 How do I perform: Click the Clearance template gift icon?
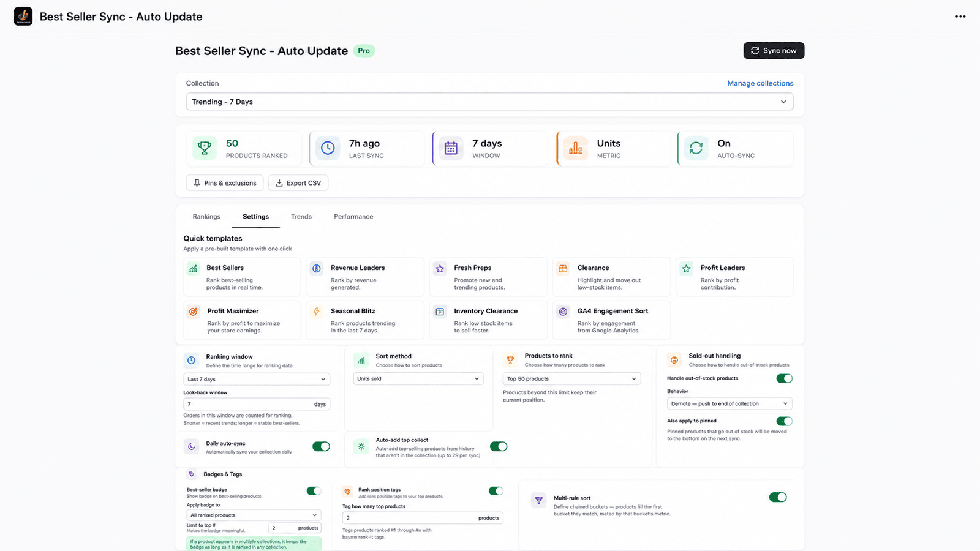(x=563, y=268)
